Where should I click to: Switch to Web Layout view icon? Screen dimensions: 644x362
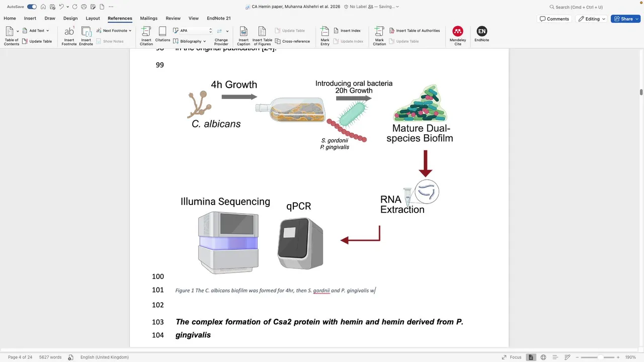543,357
